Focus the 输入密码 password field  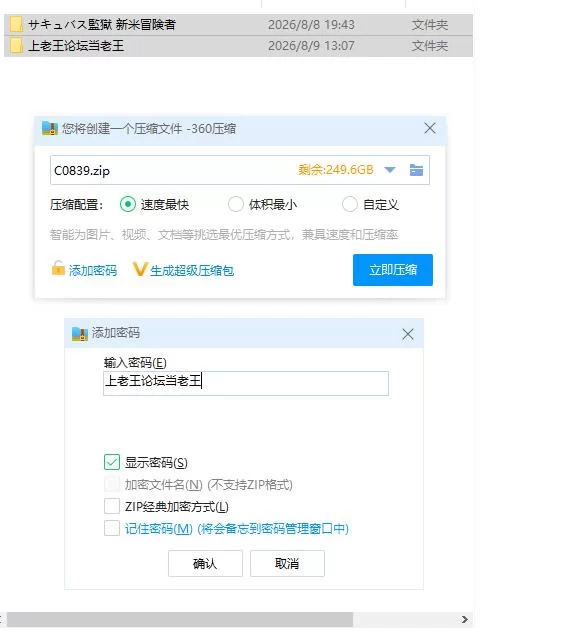pos(246,383)
